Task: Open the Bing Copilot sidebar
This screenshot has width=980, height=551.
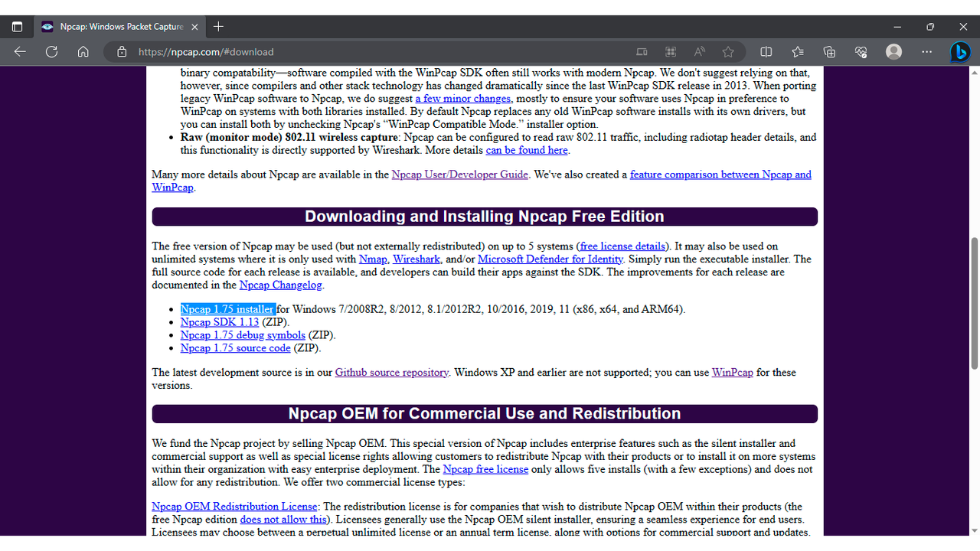Action: point(960,52)
